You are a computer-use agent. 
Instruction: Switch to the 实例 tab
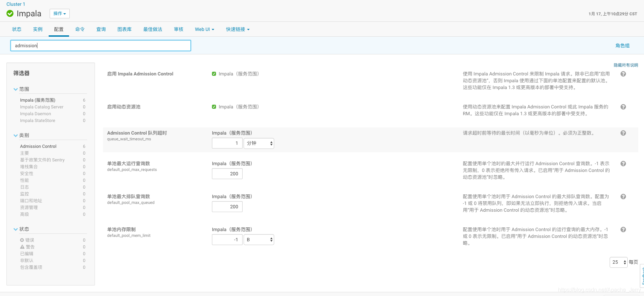point(38,29)
